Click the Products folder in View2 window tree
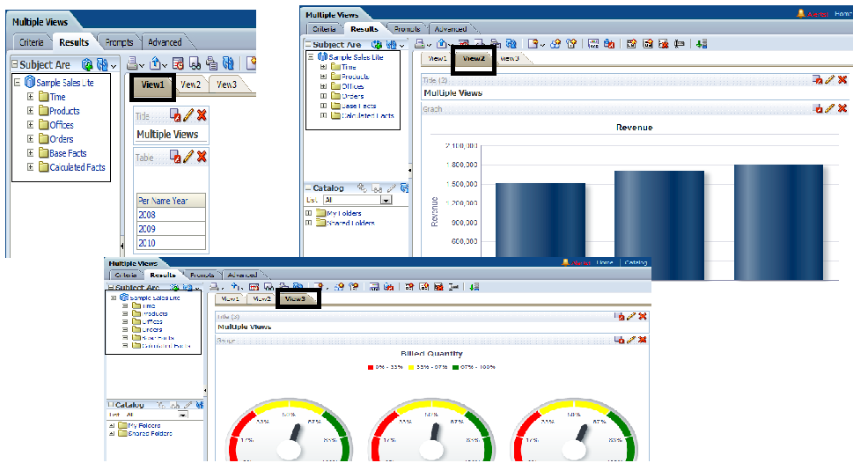This screenshot has height=463, width=868. [x=349, y=77]
